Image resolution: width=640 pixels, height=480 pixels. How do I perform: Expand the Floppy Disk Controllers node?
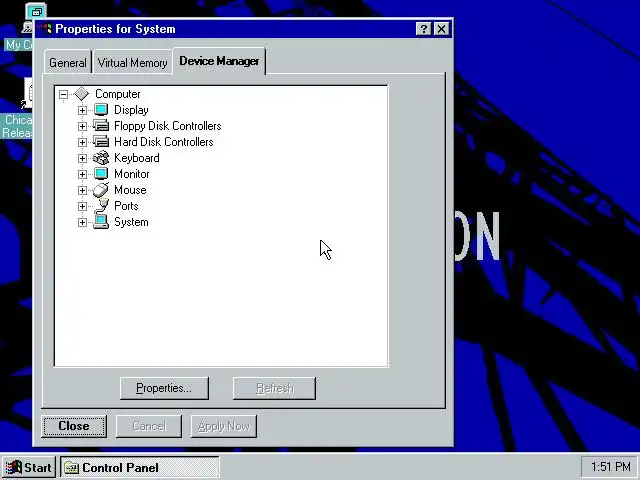(82, 126)
